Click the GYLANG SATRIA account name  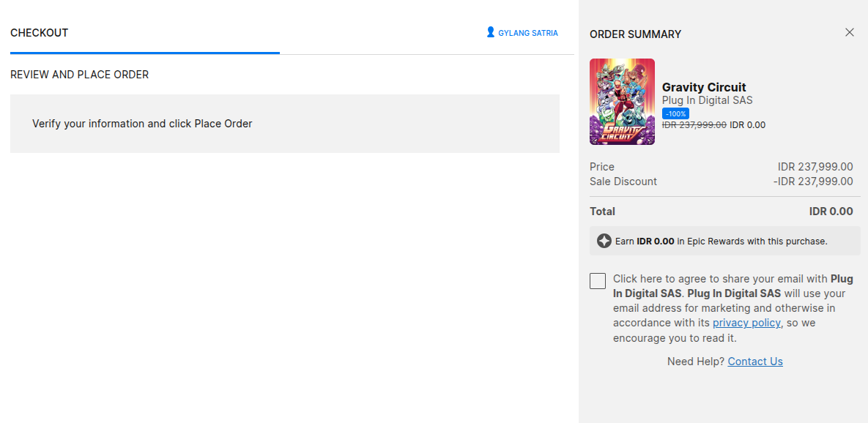click(x=527, y=33)
